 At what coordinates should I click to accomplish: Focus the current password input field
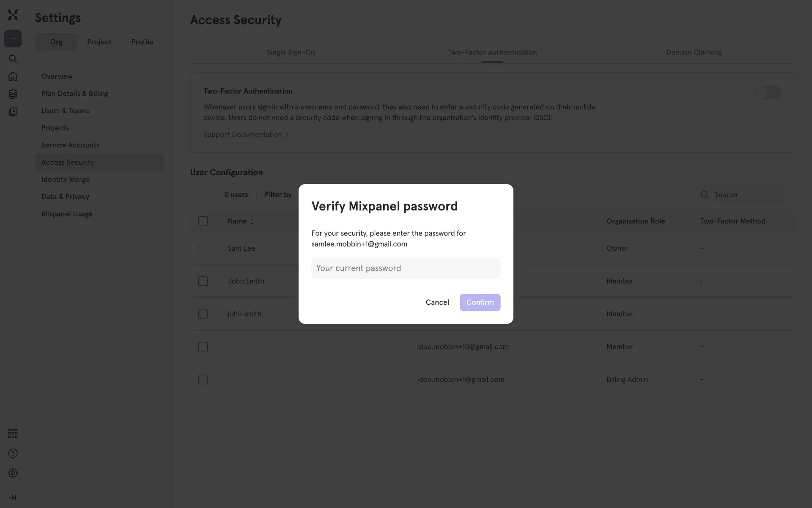(406, 268)
